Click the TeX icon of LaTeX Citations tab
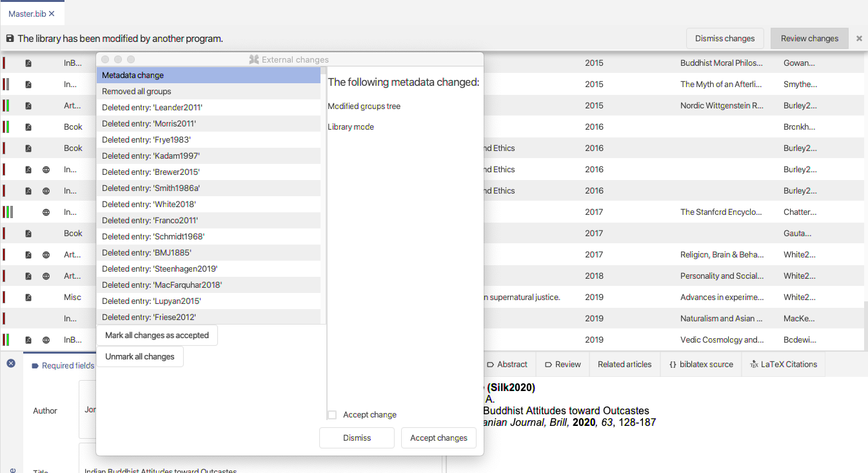This screenshot has width=868, height=473. [754, 365]
